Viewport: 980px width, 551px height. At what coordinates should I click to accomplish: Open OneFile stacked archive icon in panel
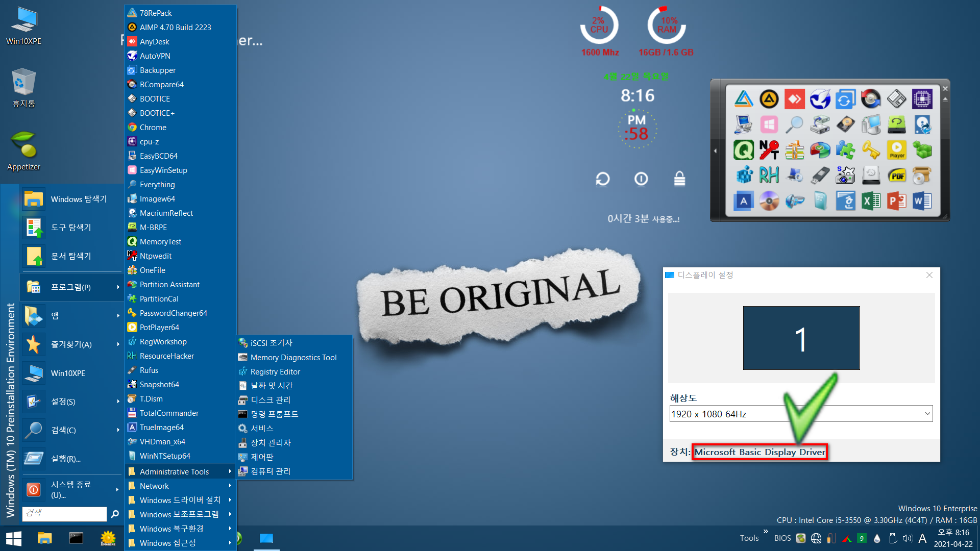[x=794, y=150]
